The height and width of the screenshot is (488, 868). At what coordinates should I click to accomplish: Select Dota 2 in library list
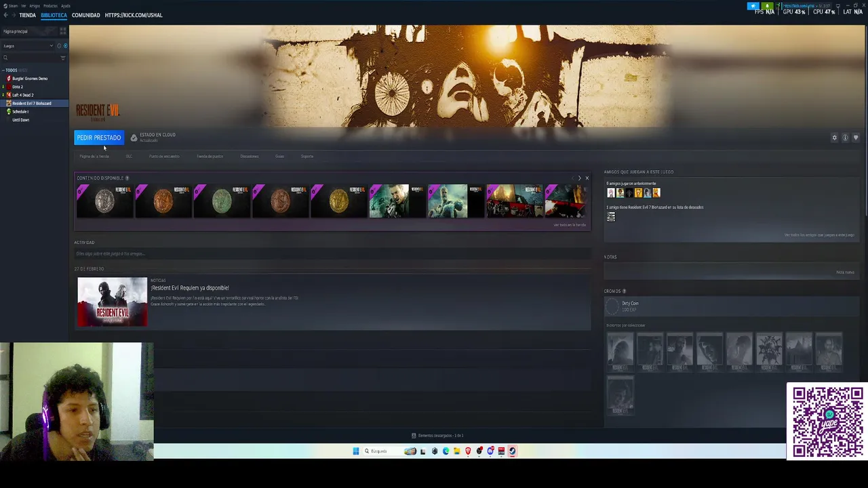[17, 87]
